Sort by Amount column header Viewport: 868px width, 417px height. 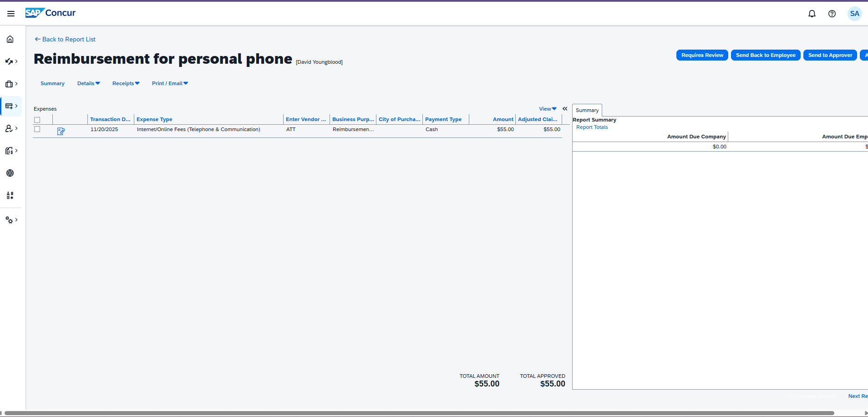503,119
